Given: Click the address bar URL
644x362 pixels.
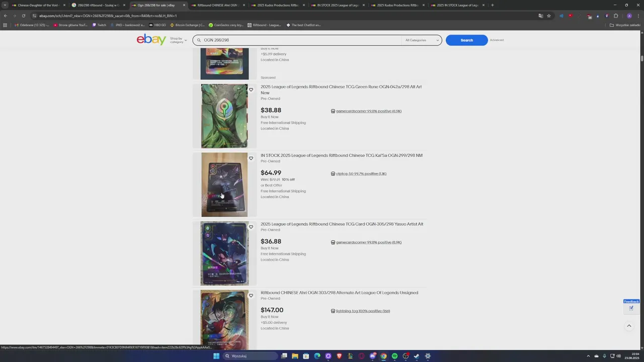Looking at the screenshot, I should pos(108,16).
